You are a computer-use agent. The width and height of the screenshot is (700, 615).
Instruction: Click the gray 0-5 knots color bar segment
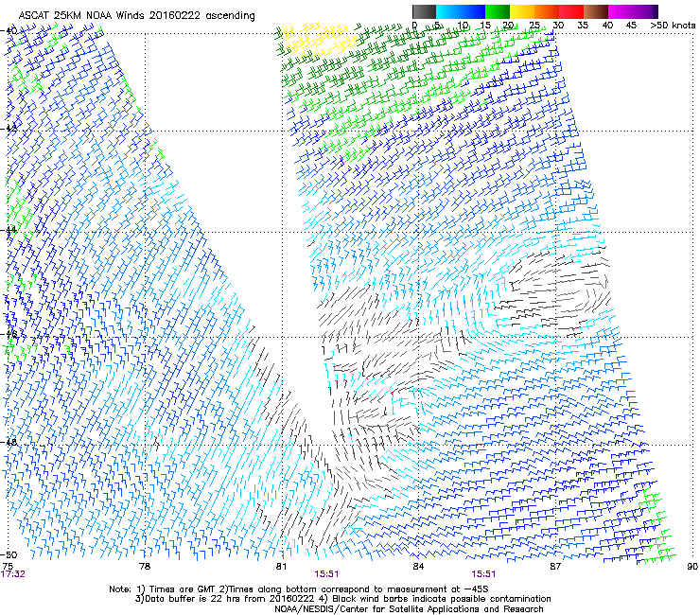pyautogui.click(x=424, y=11)
